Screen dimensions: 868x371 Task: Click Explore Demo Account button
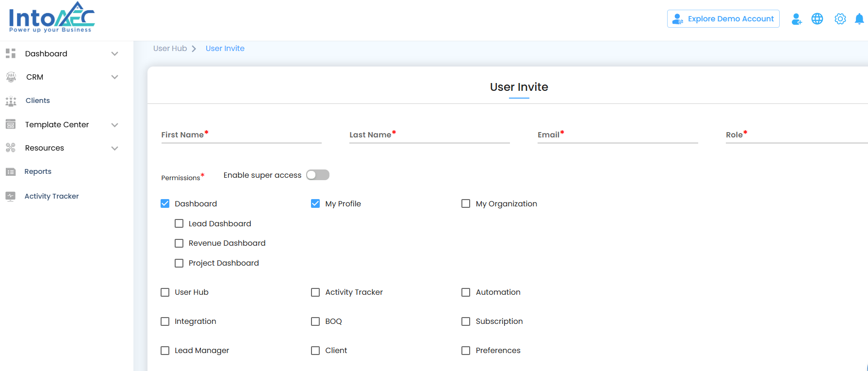tap(723, 19)
